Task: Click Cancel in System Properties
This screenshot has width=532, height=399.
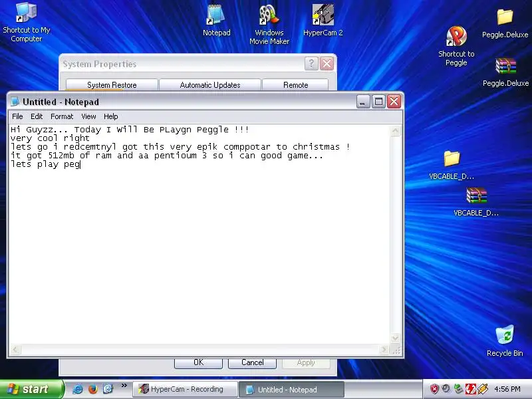Action: 252,362
